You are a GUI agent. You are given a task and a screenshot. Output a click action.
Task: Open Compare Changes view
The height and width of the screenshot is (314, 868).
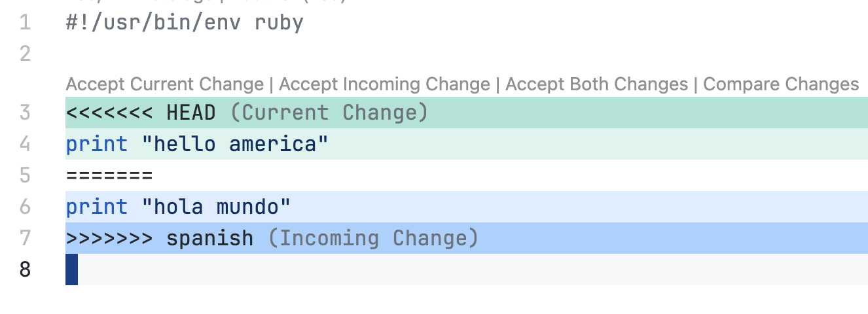coord(780,84)
